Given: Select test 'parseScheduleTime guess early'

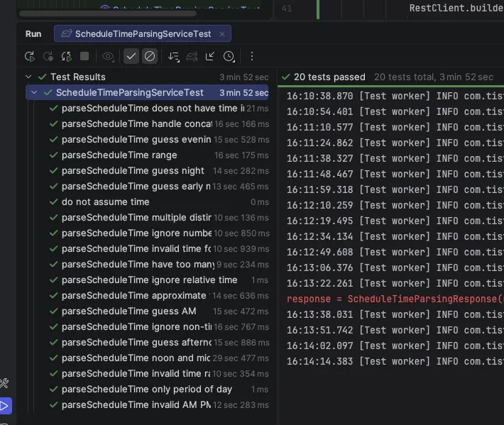Looking at the screenshot, I should pos(160,187).
